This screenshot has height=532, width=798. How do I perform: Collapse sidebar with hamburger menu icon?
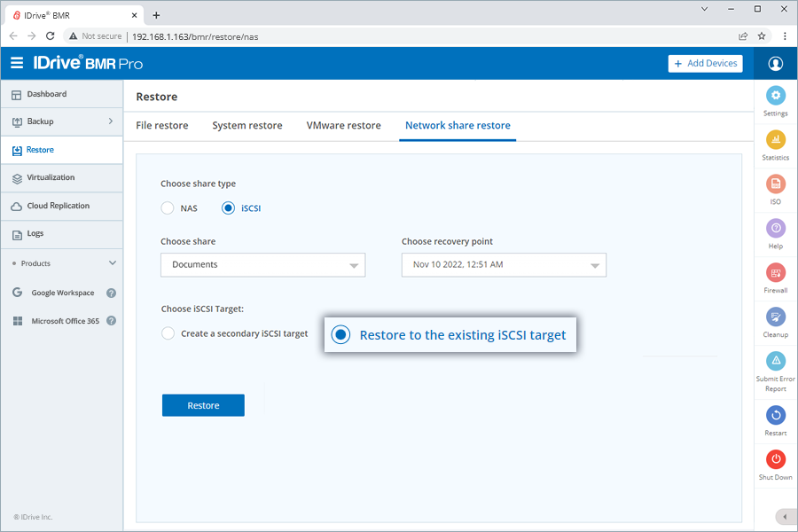17,63
